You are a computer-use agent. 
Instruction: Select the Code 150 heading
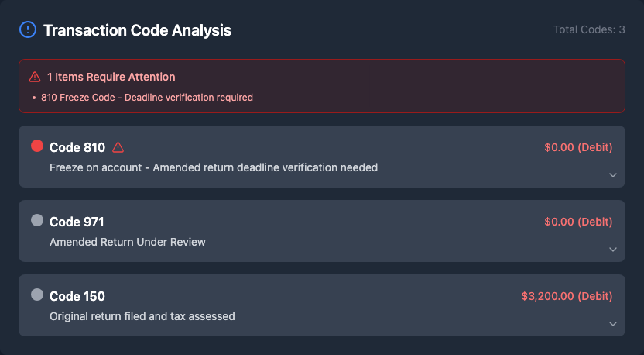click(x=77, y=296)
